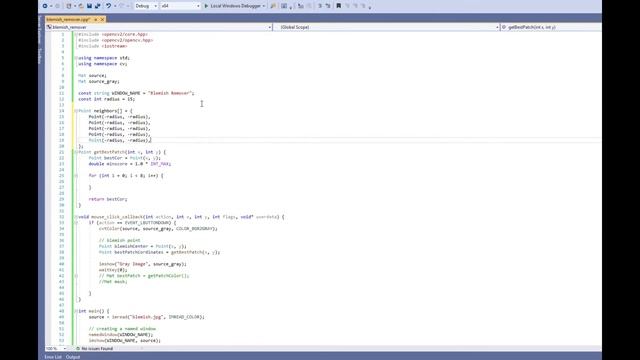Click the "Blemish Remover" string on line 11
Viewport: 640px width, 360px height.
tap(170, 93)
